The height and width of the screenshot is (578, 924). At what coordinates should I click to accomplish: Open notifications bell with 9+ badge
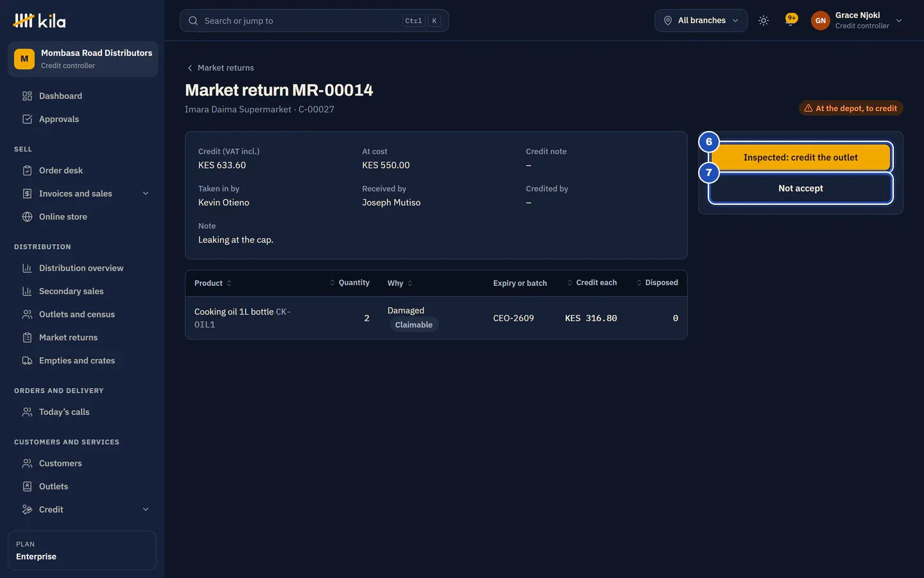[791, 20]
